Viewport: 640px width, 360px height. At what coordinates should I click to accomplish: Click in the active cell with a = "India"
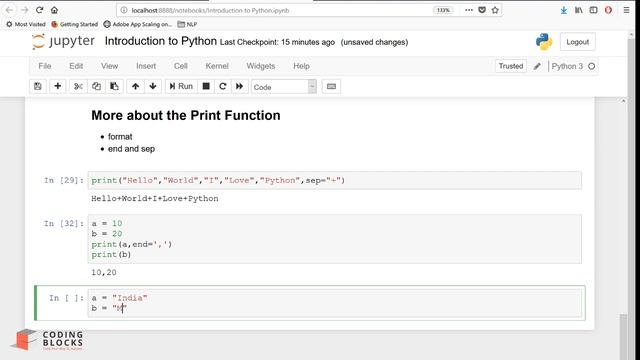tap(335, 303)
